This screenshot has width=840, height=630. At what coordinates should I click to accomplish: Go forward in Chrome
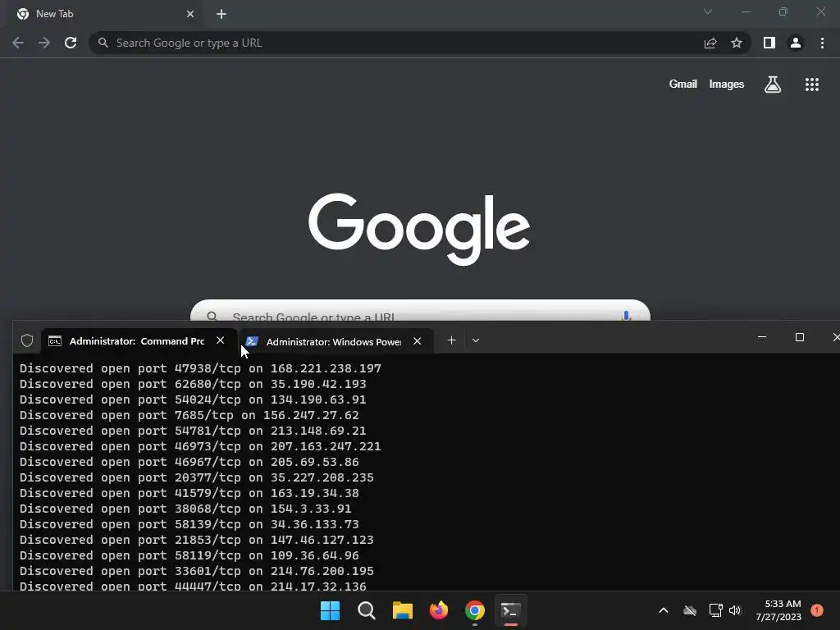coord(44,43)
